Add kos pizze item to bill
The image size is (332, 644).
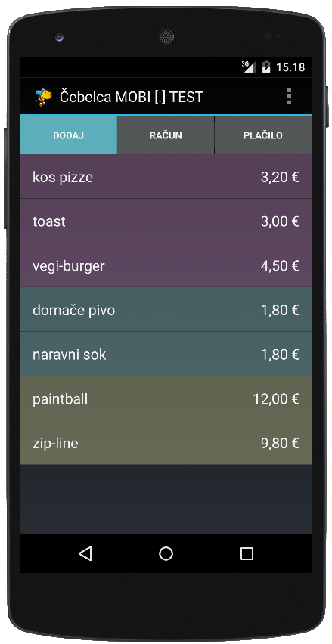click(x=166, y=177)
